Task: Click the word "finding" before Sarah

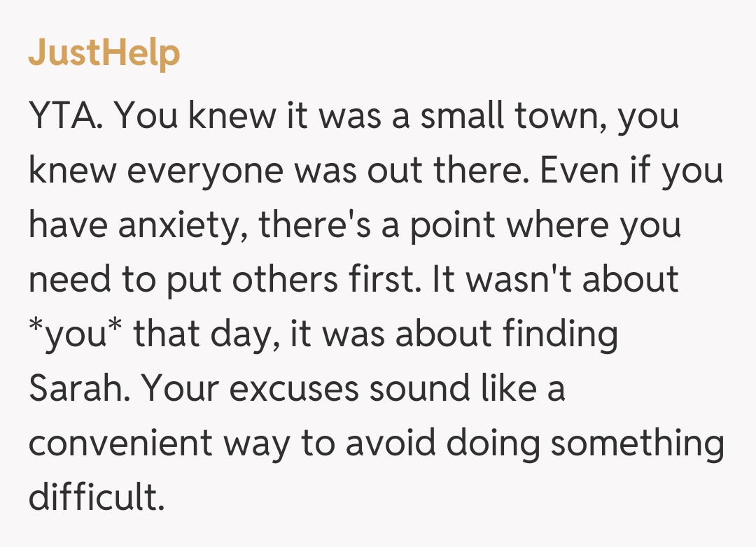Action: point(560,335)
